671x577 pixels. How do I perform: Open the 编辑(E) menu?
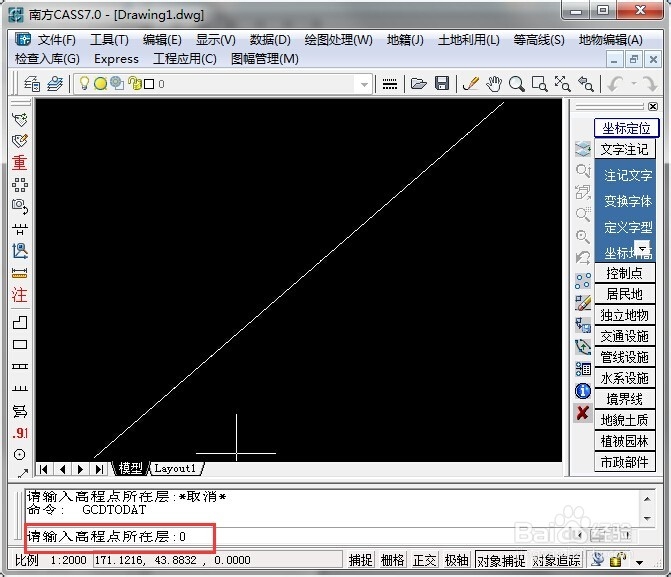pos(162,40)
